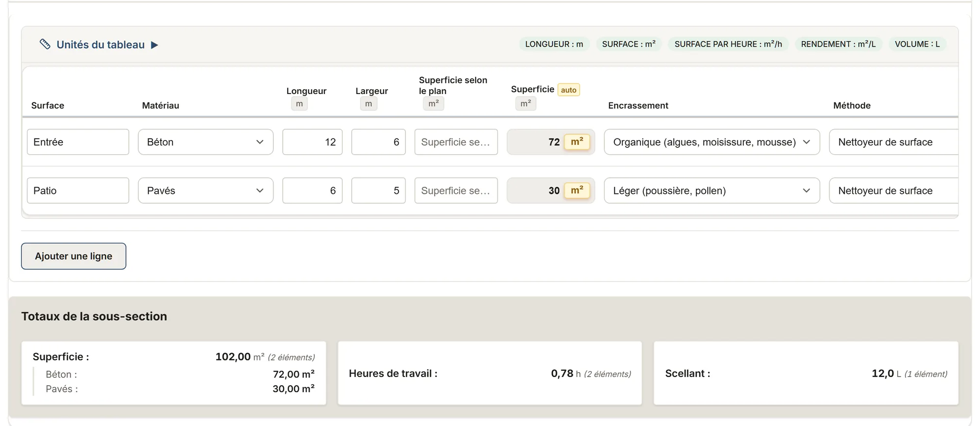
Task: Click the m² unit badge next to 30
Action: pos(577,190)
